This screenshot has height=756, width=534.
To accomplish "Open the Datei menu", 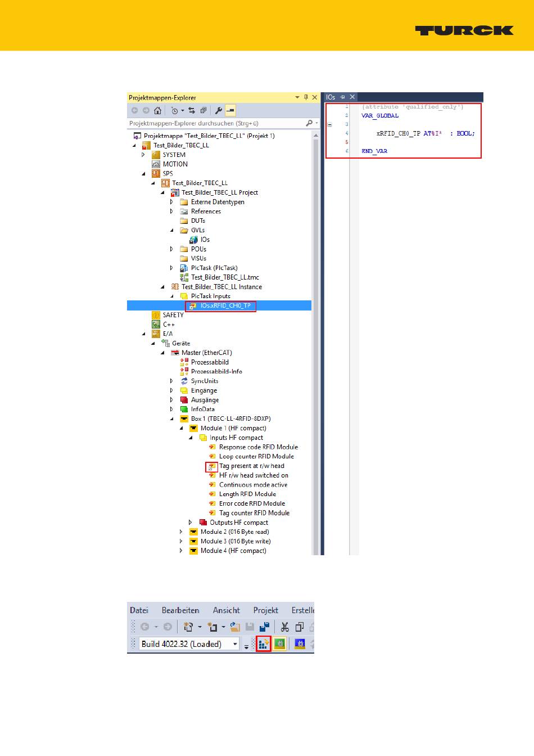I will 139,610.
